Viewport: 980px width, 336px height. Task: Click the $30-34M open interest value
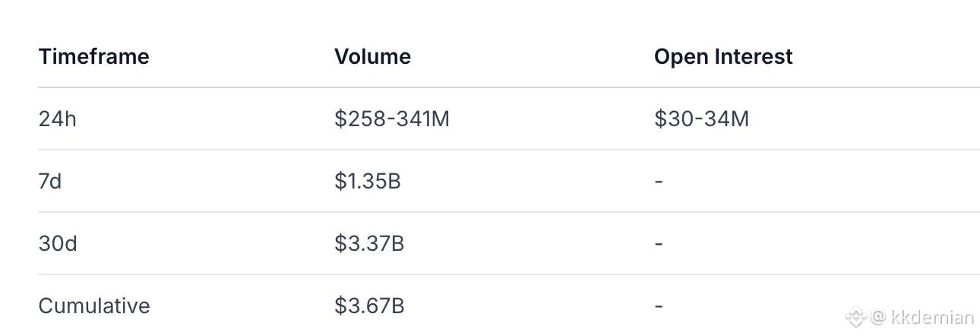click(700, 119)
